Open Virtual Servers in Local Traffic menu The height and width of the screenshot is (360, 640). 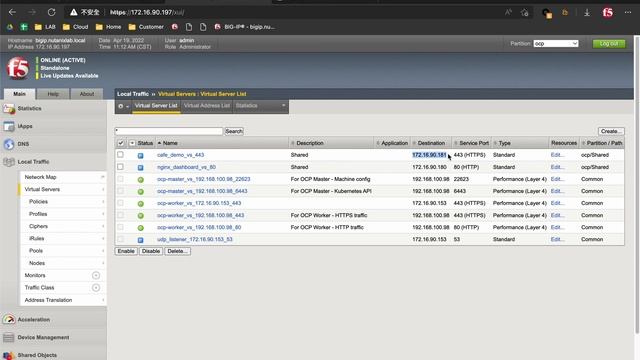pos(42,189)
